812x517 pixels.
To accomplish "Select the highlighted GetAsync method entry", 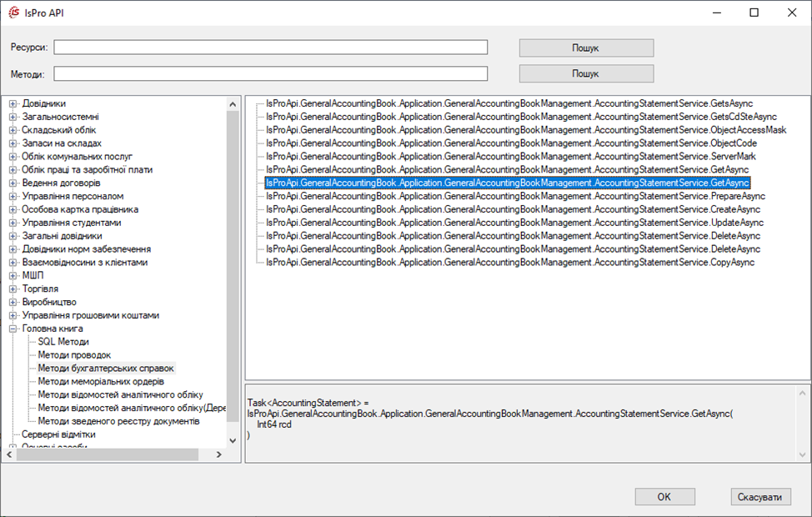I will [508, 183].
